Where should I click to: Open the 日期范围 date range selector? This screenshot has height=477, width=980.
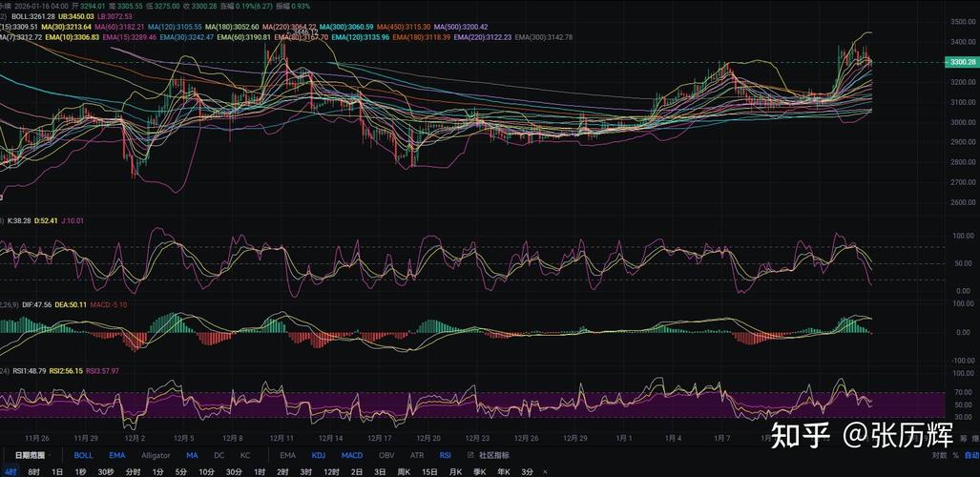[28, 456]
